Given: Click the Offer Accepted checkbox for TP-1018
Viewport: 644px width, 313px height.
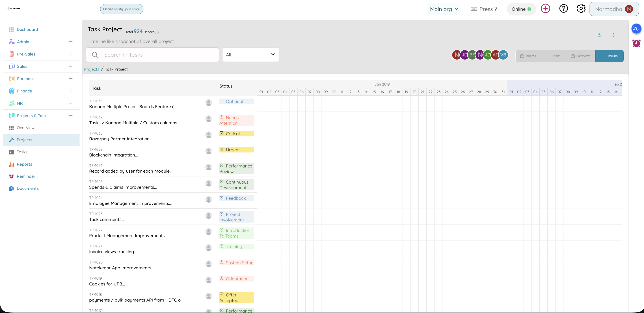Looking at the screenshot, I should tap(222, 294).
